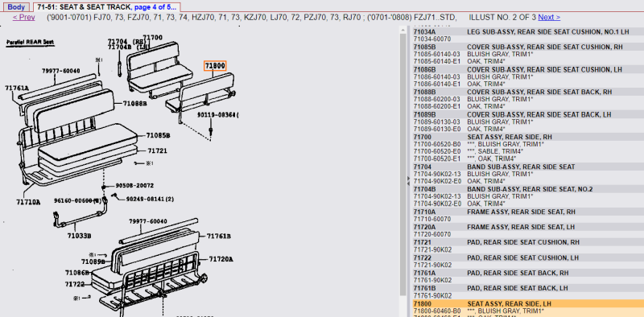
Task: Click the 71761B diagram callout
Action: pyautogui.click(x=218, y=236)
